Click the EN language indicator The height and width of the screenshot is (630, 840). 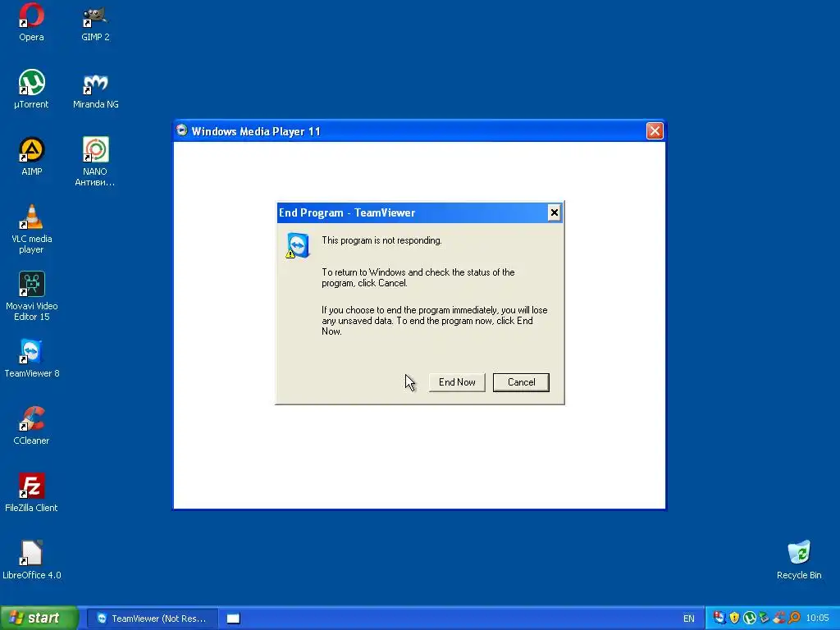click(x=688, y=619)
